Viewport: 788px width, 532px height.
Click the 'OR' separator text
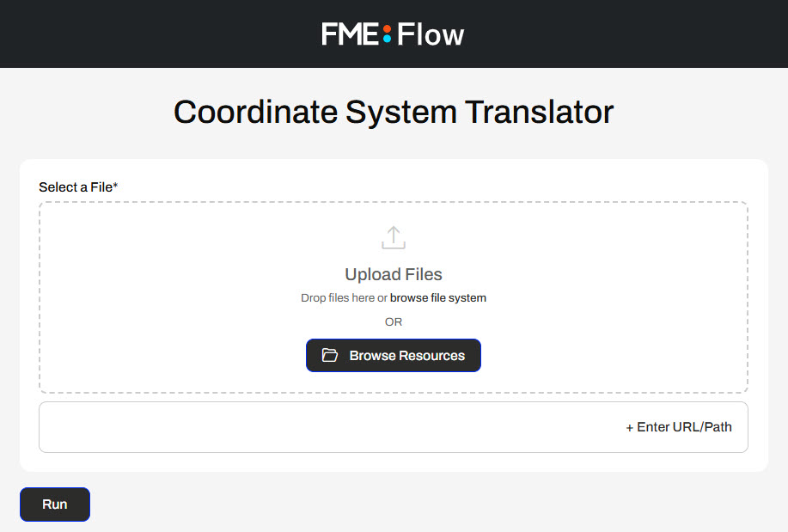[394, 322]
